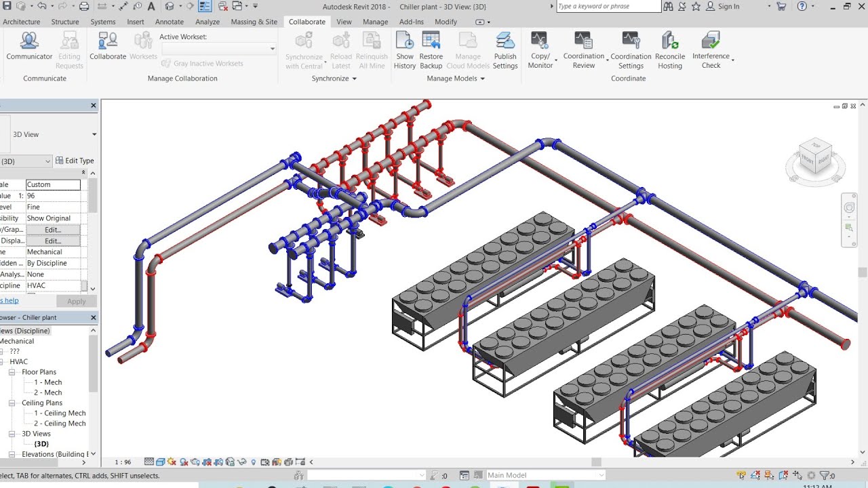Open the Analyze ribbon tab
868x488 pixels.
pos(208,22)
